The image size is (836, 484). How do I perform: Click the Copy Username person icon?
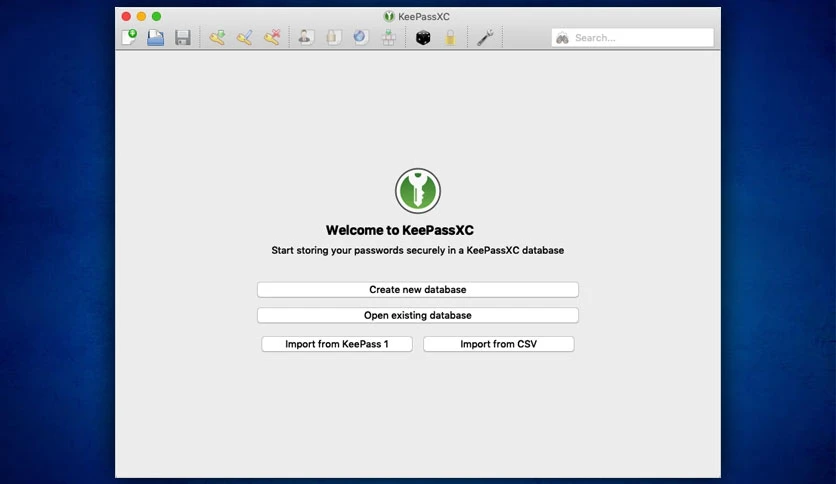point(306,37)
